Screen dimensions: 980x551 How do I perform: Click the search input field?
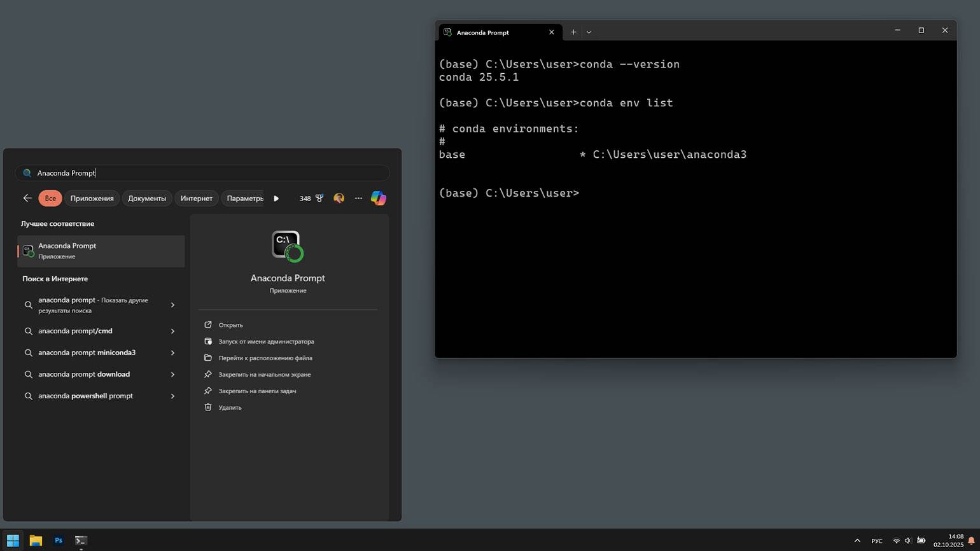pos(204,173)
